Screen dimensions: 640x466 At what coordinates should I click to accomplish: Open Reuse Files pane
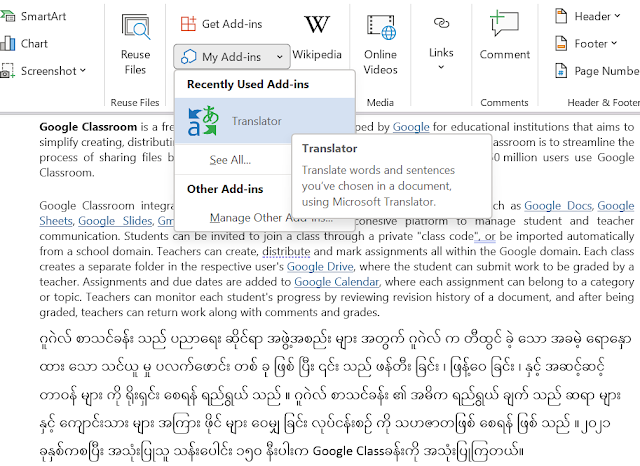(135, 44)
